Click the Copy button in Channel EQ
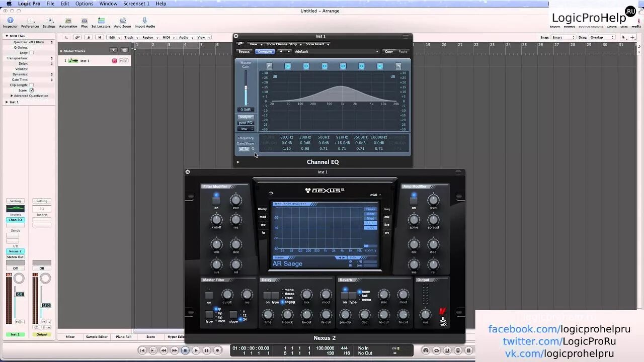644x362 pixels. coord(389,51)
